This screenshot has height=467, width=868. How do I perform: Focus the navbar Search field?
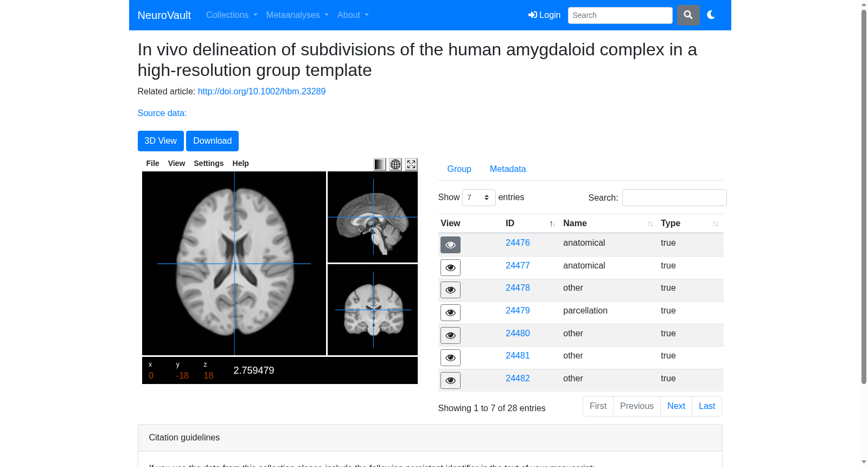tap(620, 15)
